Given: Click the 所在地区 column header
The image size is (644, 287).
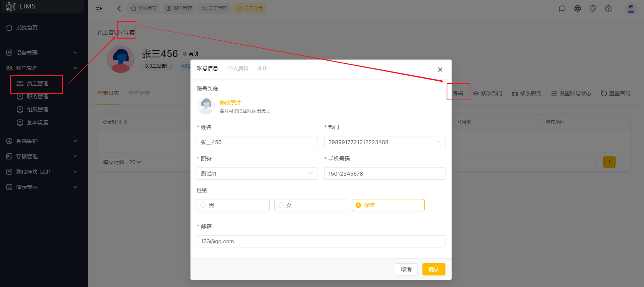Looking at the screenshot, I should (x=555, y=122).
